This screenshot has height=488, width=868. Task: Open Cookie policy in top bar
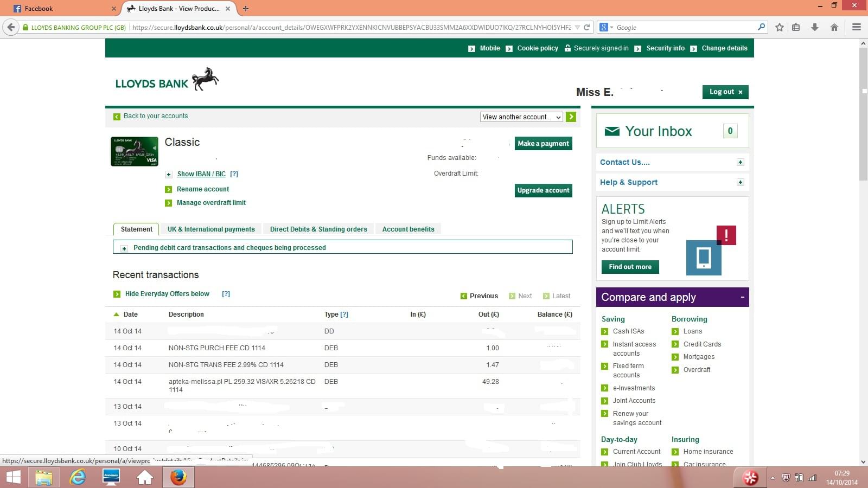click(x=538, y=48)
